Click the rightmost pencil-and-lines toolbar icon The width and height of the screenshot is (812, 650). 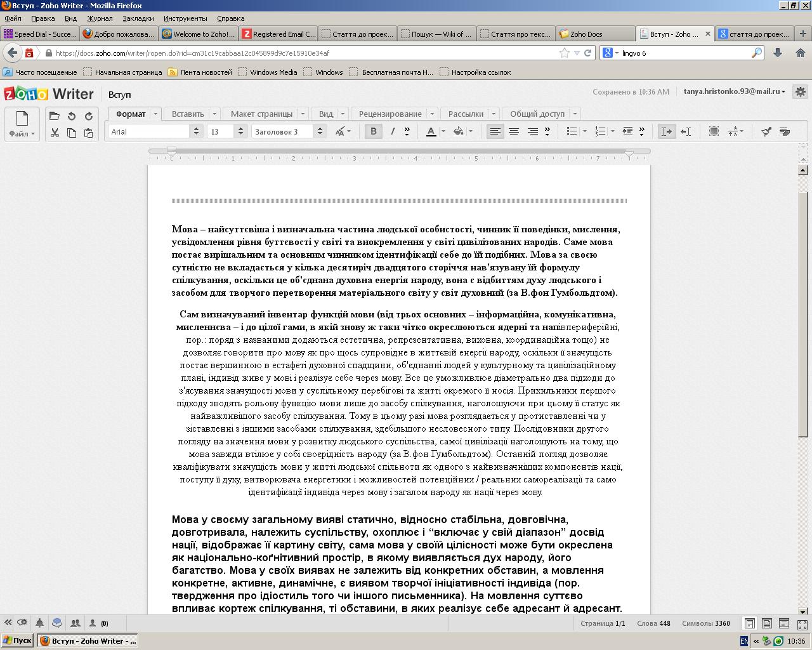(785, 131)
